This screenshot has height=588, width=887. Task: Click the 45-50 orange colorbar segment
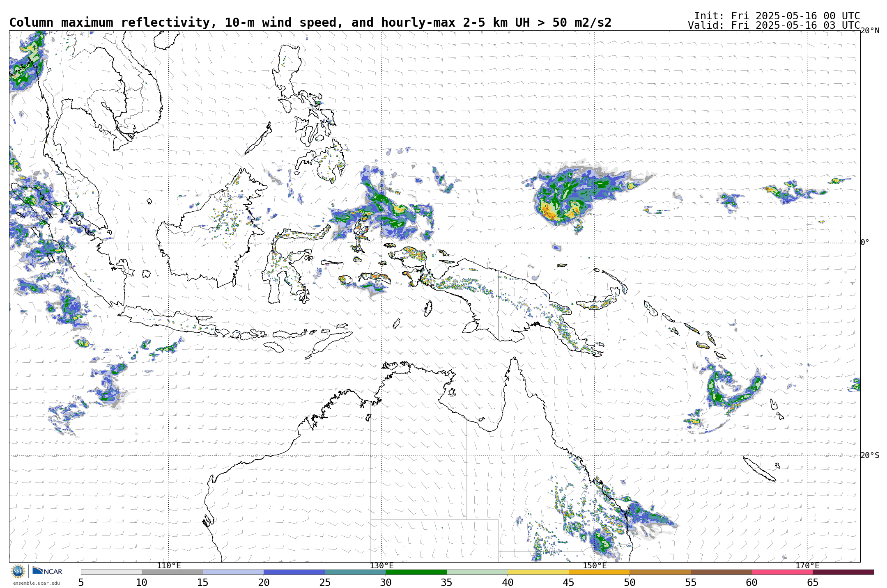pos(599,572)
